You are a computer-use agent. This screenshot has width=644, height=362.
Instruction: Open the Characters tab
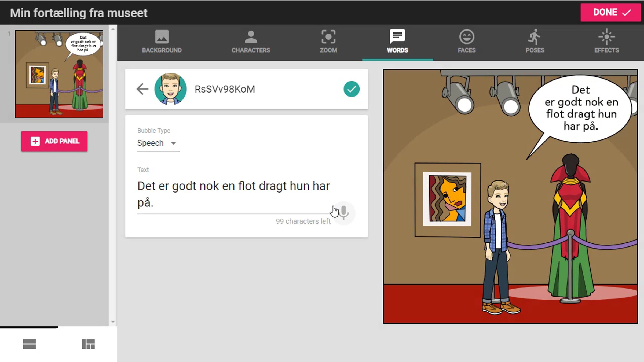(x=251, y=42)
